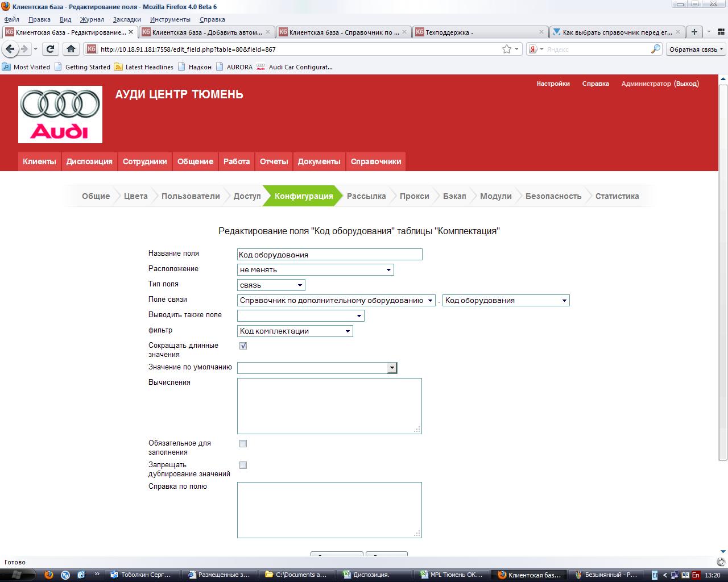
Task: Open the Расположение dropdown
Action: [x=315, y=270]
